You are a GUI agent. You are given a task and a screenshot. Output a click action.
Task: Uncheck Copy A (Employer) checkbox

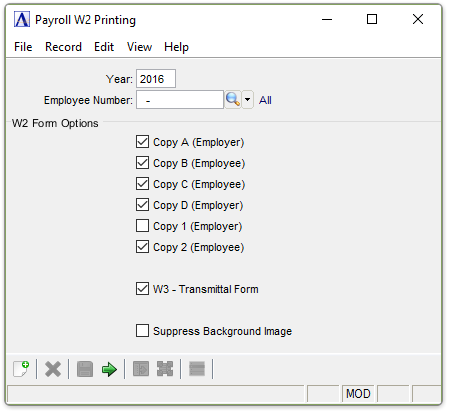142,142
